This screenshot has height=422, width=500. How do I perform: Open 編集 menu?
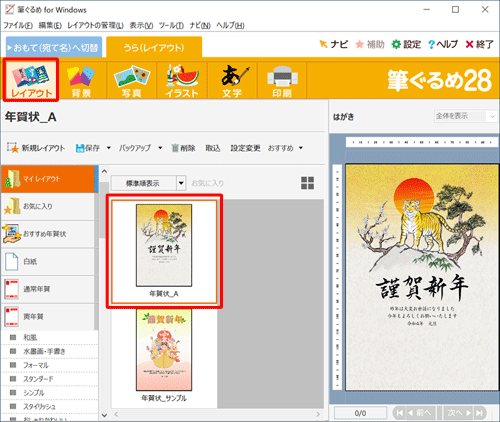pos(50,25)
